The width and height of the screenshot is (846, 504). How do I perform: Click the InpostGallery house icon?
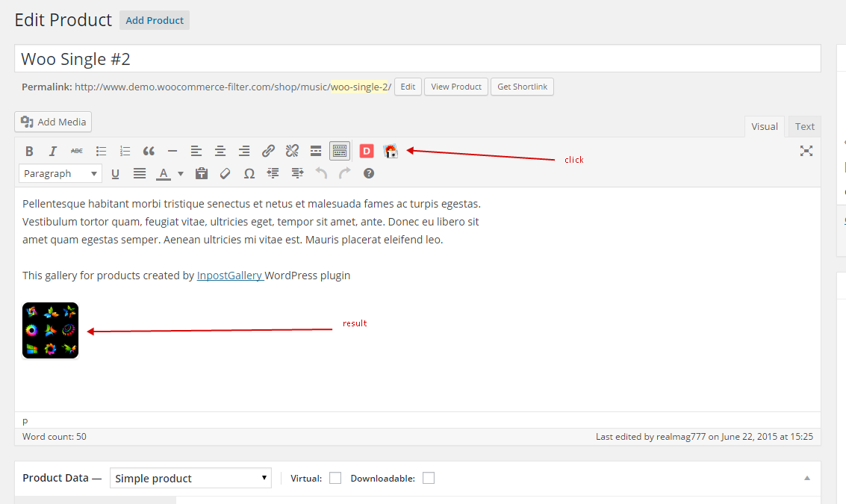tap(391, 151)
